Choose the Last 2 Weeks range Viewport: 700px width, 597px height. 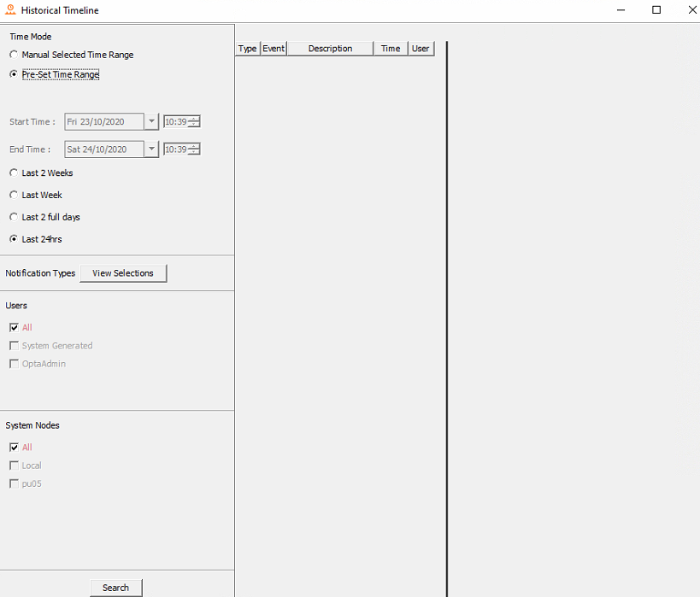coord(14,173)
